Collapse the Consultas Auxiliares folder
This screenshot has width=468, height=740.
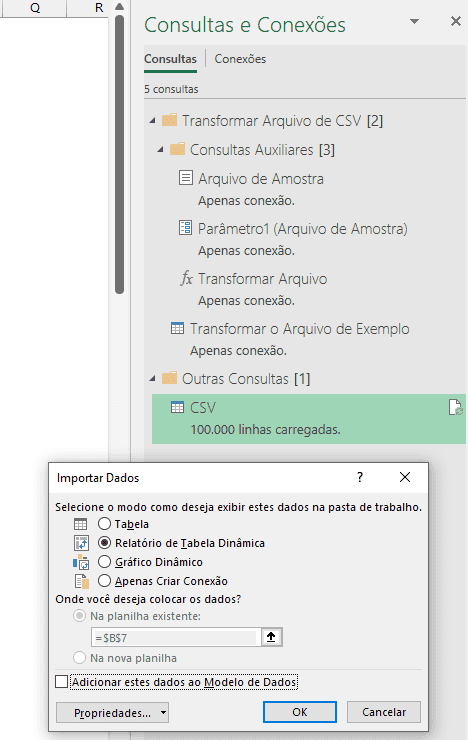pos(160,150)
